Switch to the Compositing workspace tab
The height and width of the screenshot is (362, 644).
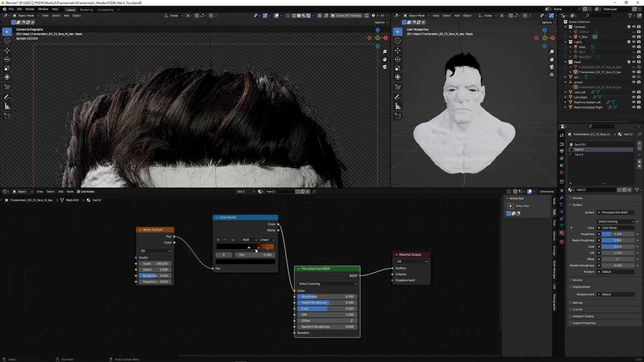106,10
